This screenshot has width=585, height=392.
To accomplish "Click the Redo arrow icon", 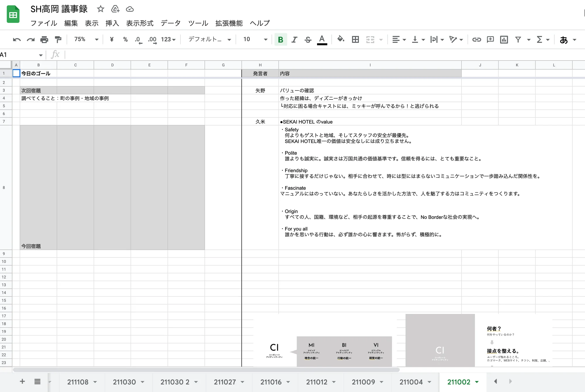I will (x=31, y=39).
